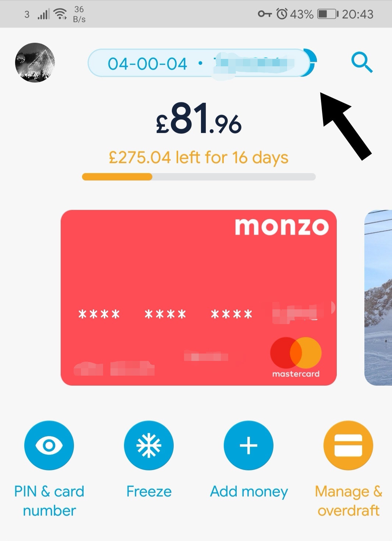Tap the account details pill 04-00-04
Screen dimensions: 392x541
coord(199,63)
